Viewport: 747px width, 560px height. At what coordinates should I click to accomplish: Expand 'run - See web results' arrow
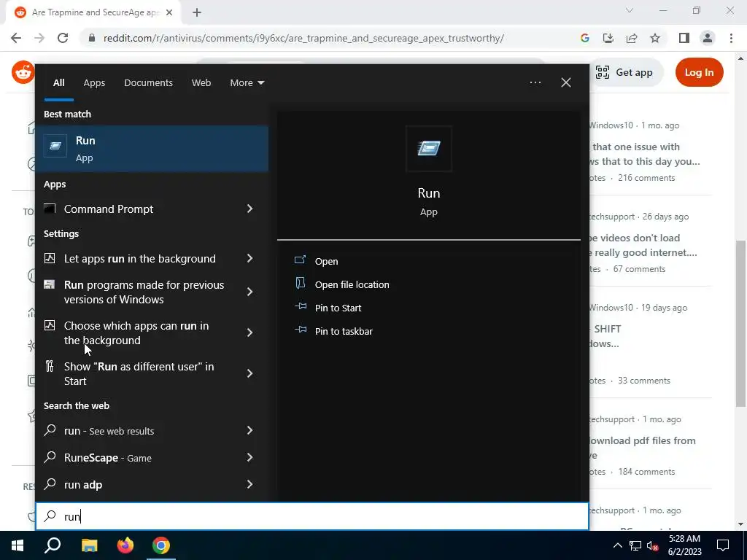(x=249, y=430)
